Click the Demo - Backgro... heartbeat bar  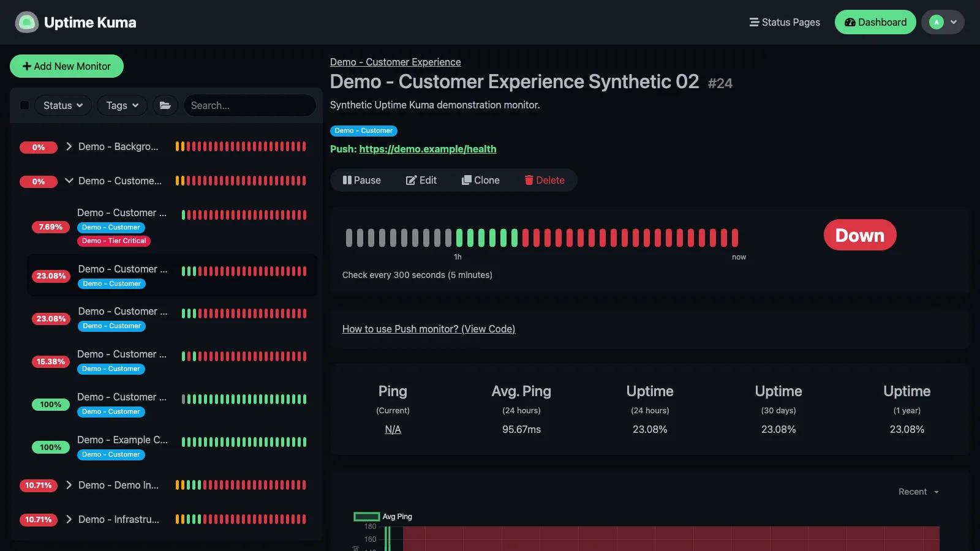point(241,146)
